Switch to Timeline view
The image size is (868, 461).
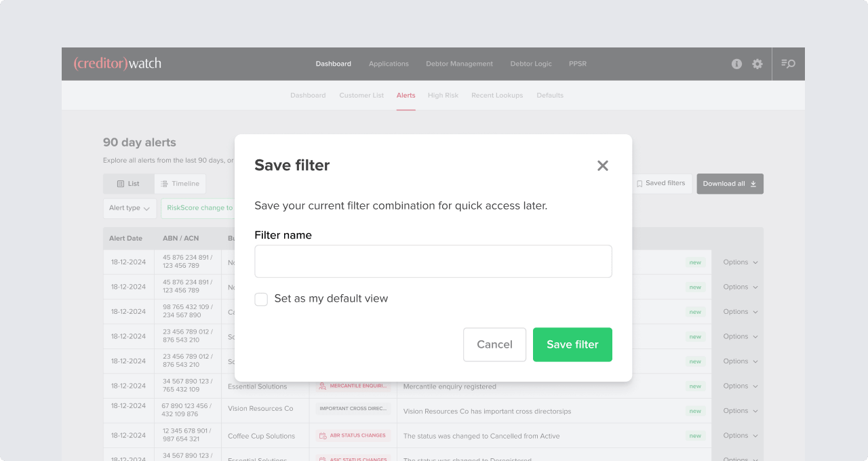[180, 184]
